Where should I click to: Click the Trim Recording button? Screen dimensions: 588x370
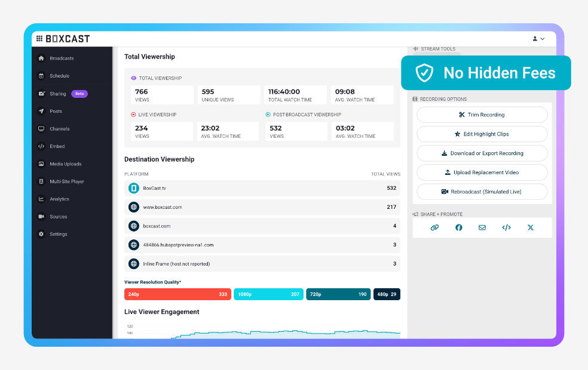(482, 115)
